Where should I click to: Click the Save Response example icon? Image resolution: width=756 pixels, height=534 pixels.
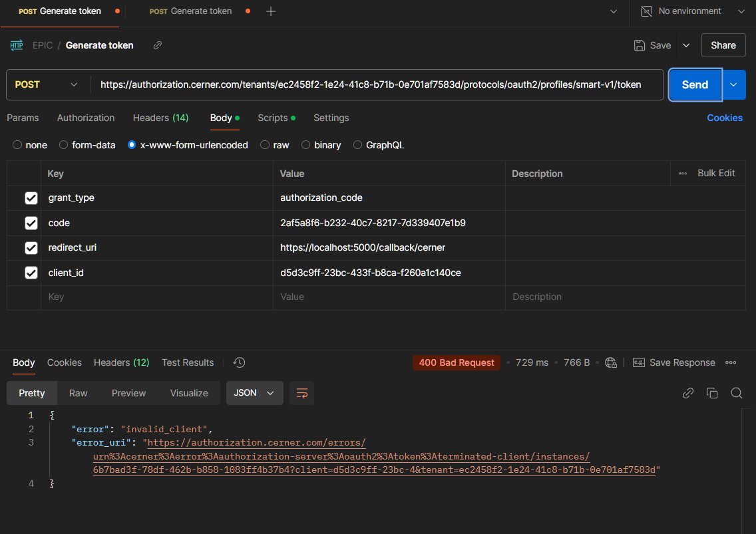pos(639,362)
